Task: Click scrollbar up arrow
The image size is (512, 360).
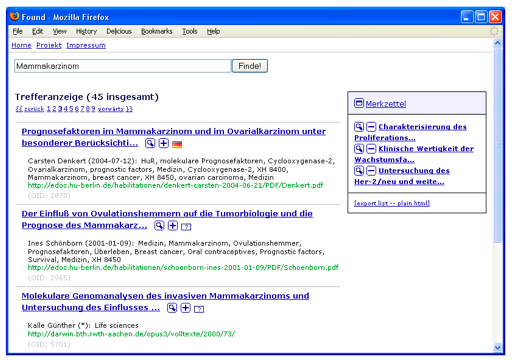Action: point(498,43)
